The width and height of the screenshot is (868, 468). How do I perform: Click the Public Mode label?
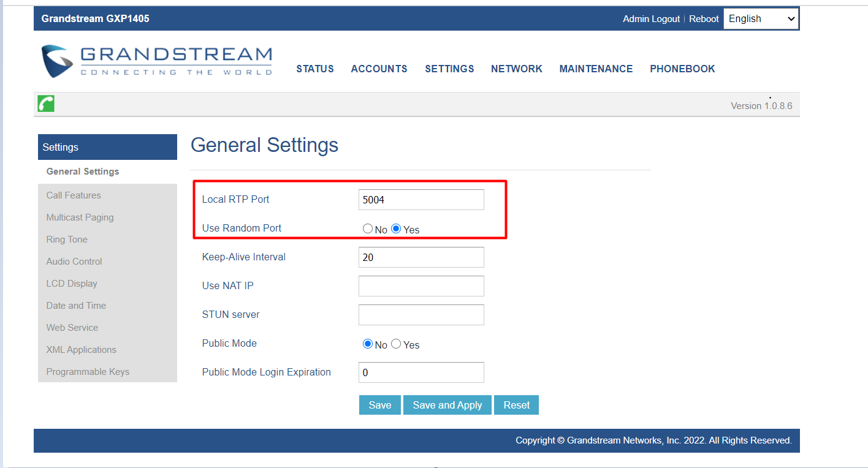pos(229,343)
